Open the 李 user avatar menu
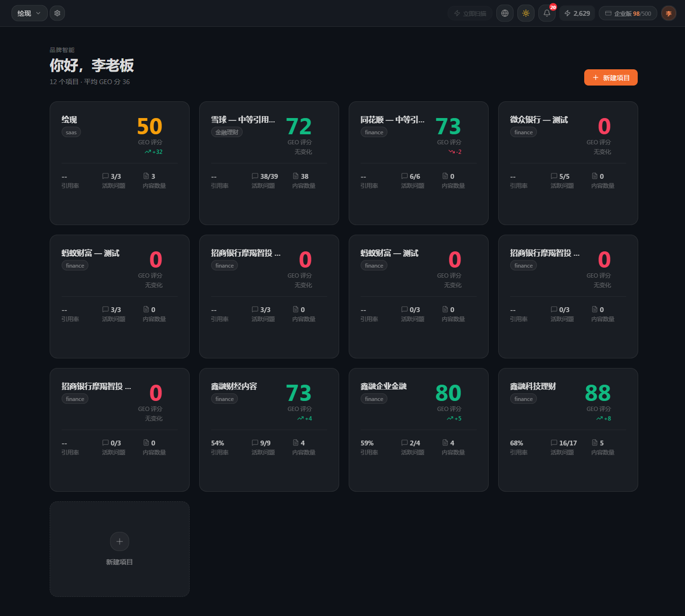The image size is (685, 616). click(x=669, y=13)
